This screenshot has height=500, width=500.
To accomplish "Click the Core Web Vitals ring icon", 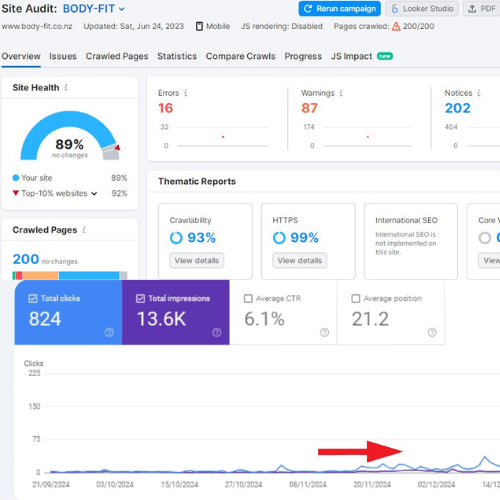I will 485,238.
